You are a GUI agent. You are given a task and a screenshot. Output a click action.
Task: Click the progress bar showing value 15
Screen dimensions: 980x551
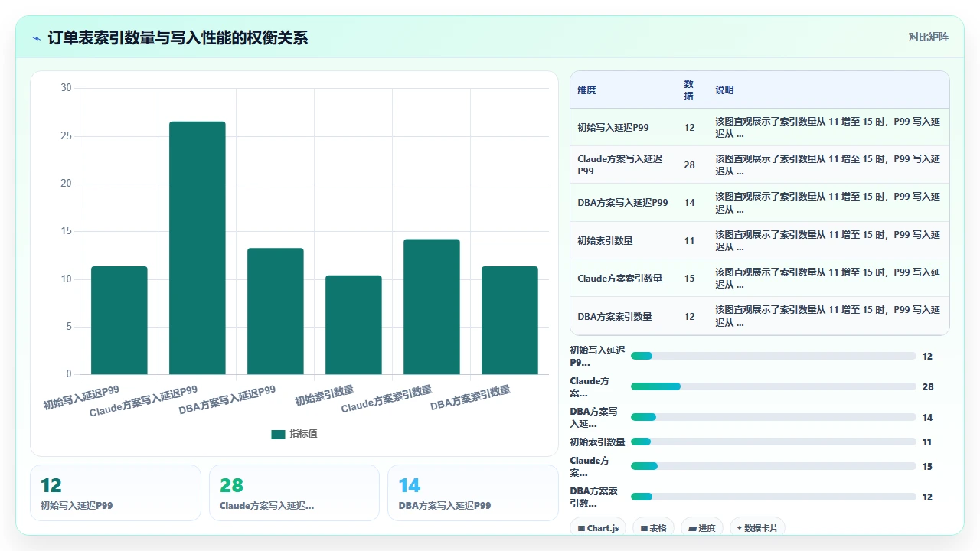(x=773, y=466)
